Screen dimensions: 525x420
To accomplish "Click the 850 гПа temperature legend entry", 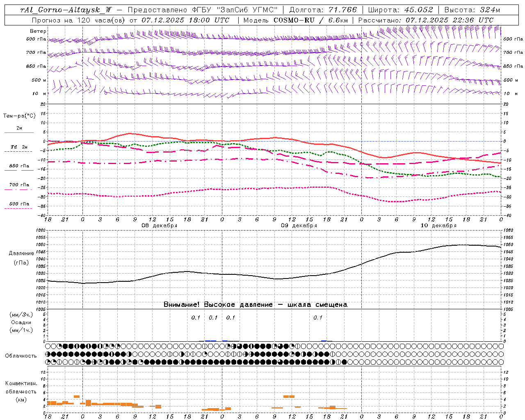I will click(19, 166).
